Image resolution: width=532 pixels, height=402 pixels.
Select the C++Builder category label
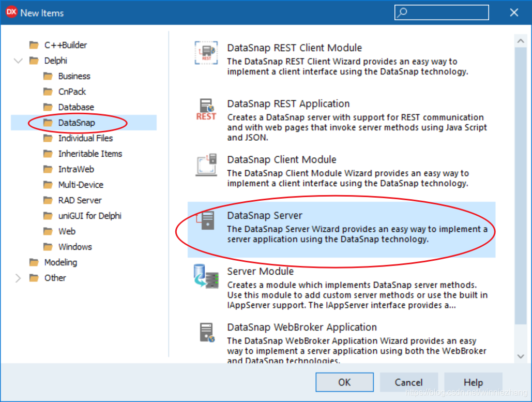tap(66, 45)
